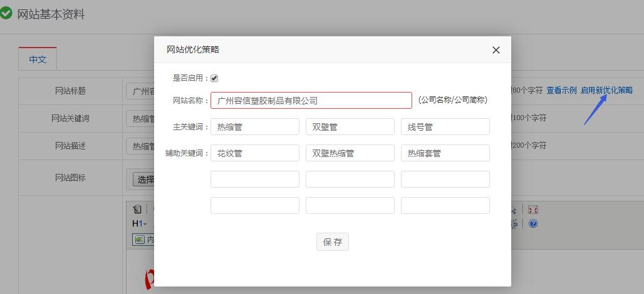The width and height of the screenshot is (644, 294).
Task: Click the 网站基本资料 page heading
Action: coord(51,14)
